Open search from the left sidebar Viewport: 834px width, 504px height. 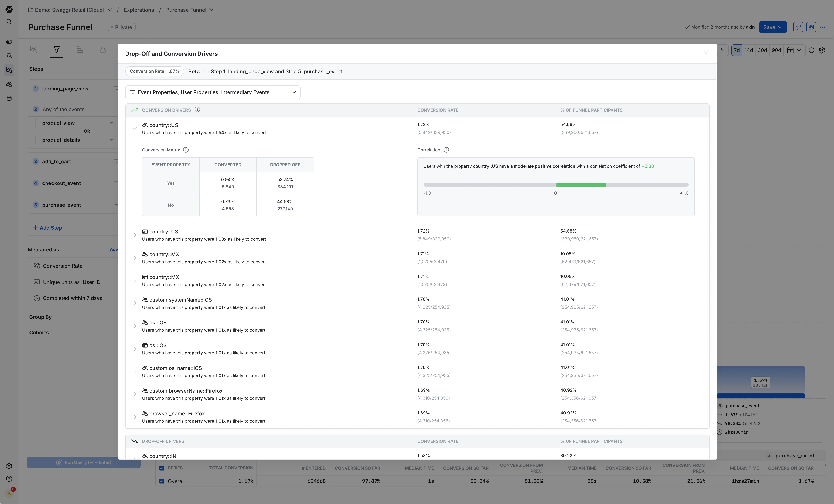9,21
